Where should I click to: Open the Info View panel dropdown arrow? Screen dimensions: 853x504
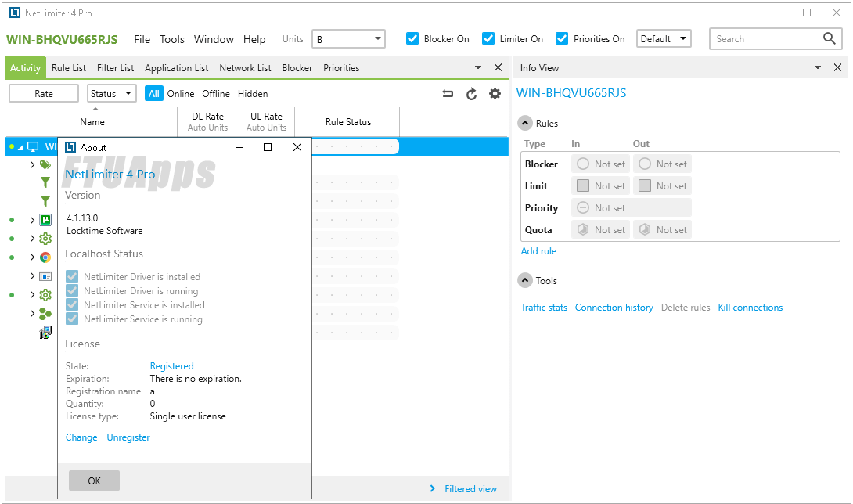coord(817,67)
